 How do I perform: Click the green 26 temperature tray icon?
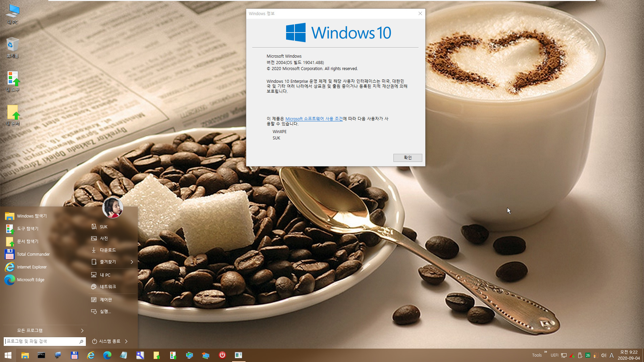588,355
